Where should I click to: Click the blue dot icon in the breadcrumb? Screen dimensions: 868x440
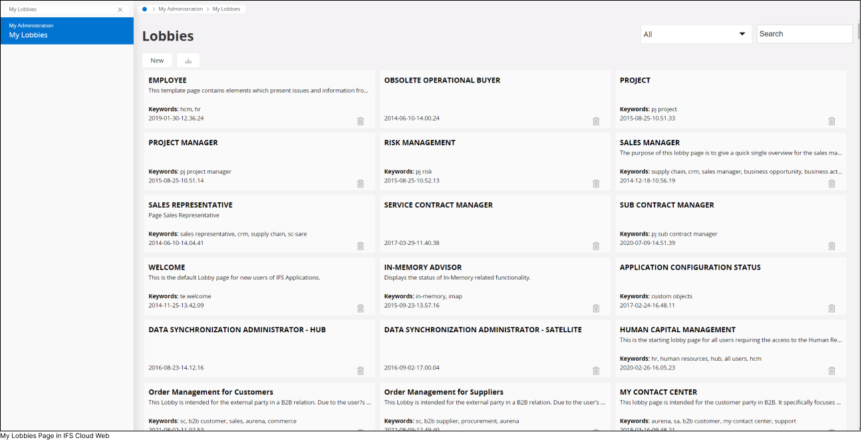(x=144, y=9)
